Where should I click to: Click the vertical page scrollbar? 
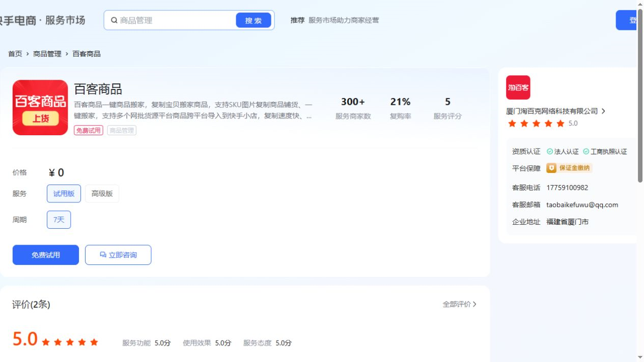coord(640,96)
